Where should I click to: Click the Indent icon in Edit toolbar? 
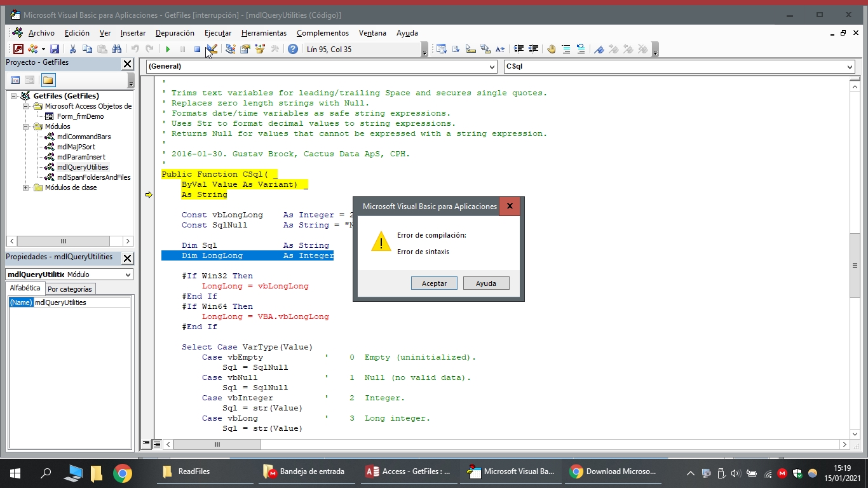[519, 49]
